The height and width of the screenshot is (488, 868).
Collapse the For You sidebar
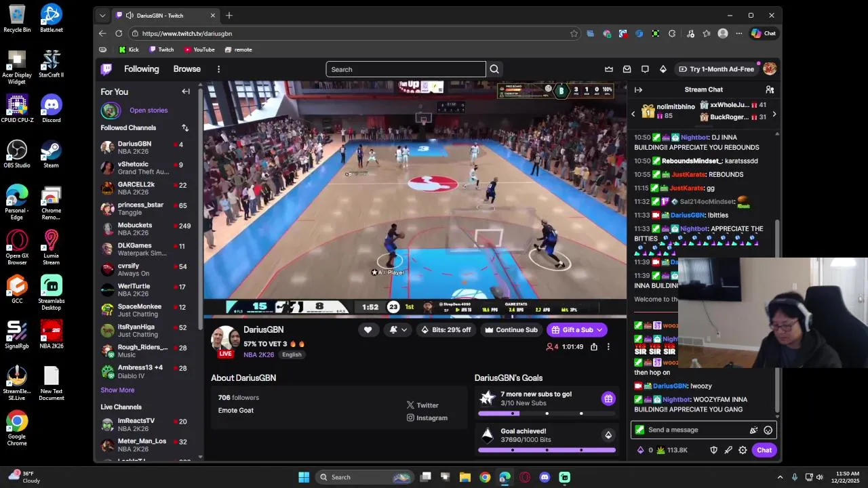[x=186, y=91]
